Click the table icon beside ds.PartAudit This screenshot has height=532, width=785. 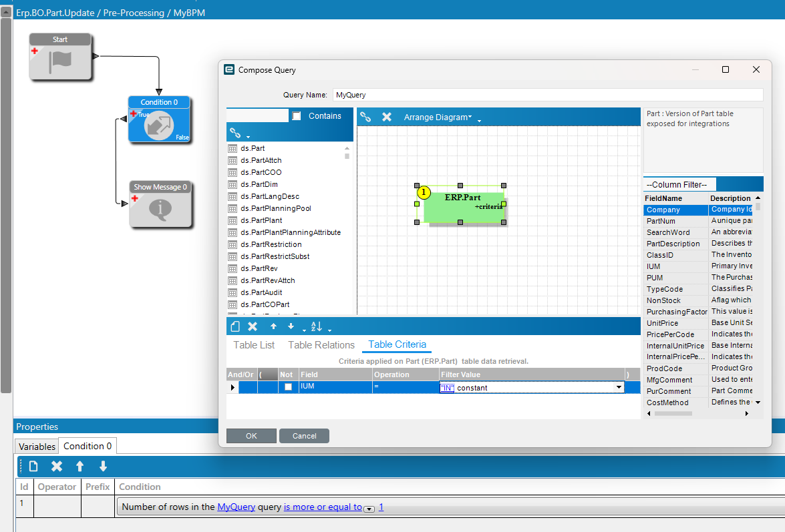tap(232, 292)
